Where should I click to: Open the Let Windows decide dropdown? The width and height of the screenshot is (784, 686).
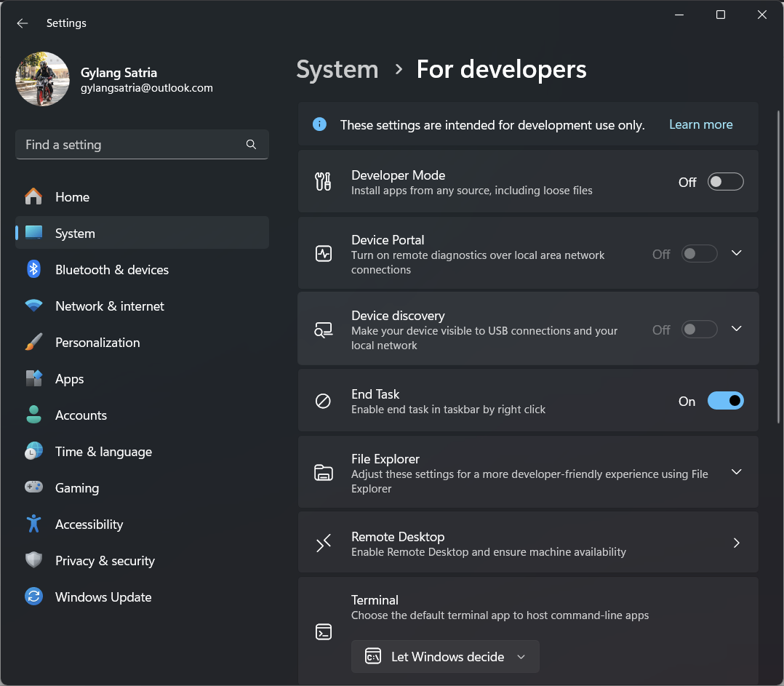(445, 656)
